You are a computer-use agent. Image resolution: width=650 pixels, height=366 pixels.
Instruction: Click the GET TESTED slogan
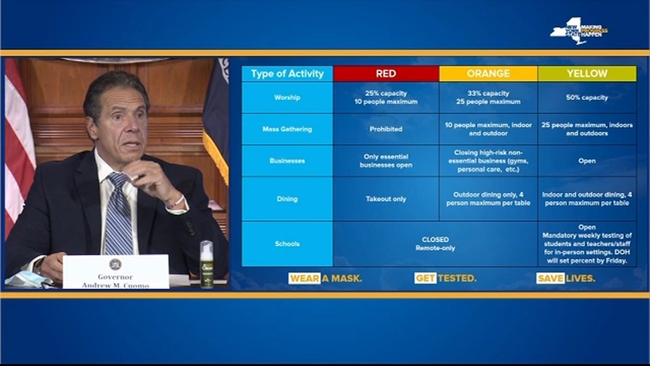[x=446, y=278]
